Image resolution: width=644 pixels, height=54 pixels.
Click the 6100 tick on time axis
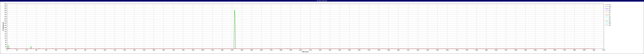(604, 50)
